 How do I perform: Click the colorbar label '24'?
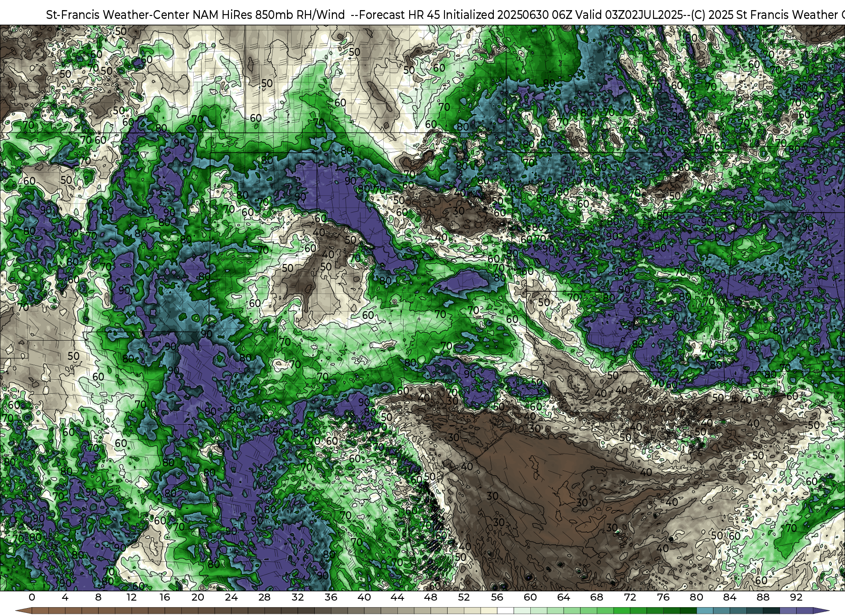tap(231, 597)
